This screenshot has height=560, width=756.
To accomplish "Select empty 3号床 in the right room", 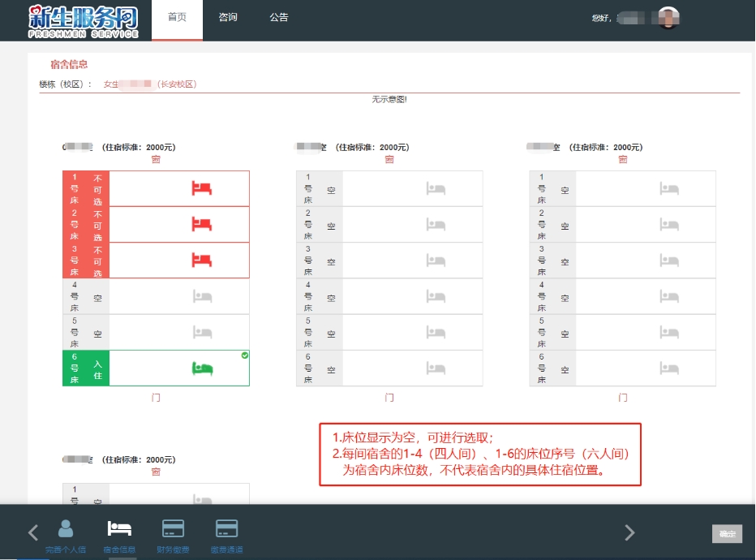I will coord(622,261).
